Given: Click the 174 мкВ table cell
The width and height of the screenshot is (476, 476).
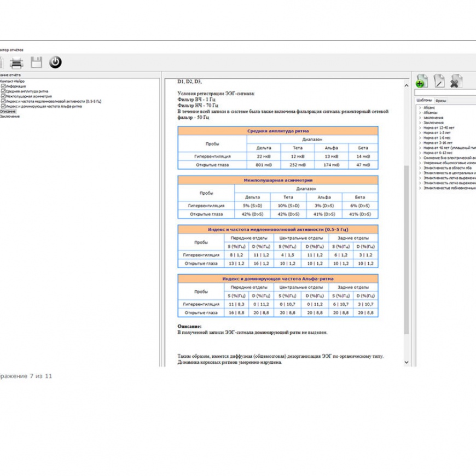Looking at the screenshot, I should click(332, 165).
